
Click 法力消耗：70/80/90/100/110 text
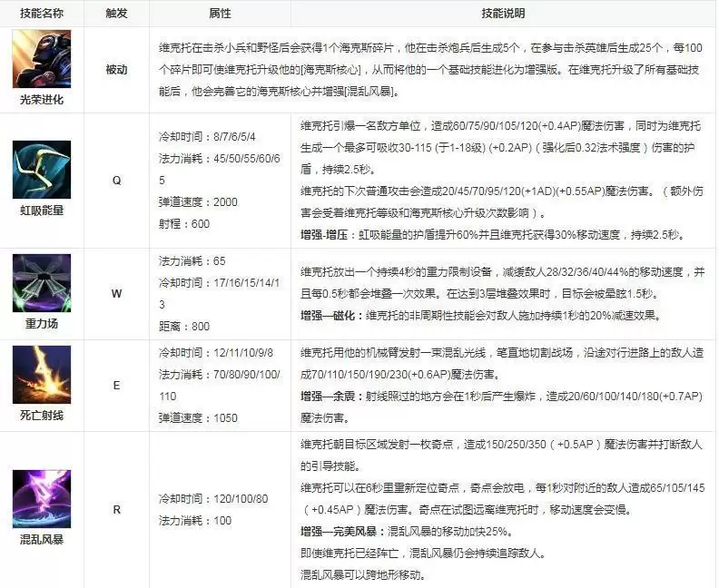pos(220,385)
